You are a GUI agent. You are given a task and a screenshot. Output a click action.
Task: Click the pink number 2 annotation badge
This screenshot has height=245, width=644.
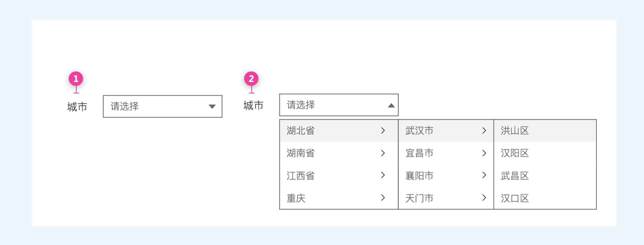(x=251, y=79)
